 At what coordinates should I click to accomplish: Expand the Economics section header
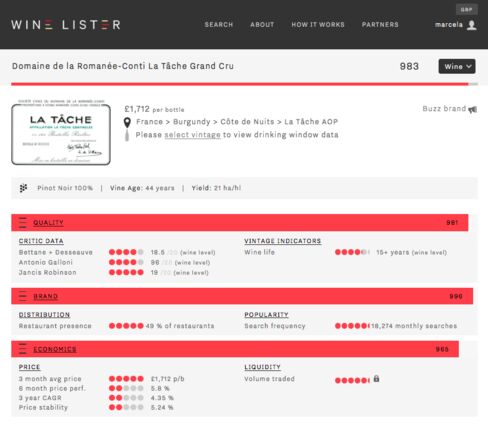pyautogui.click(x=235, y=349)
